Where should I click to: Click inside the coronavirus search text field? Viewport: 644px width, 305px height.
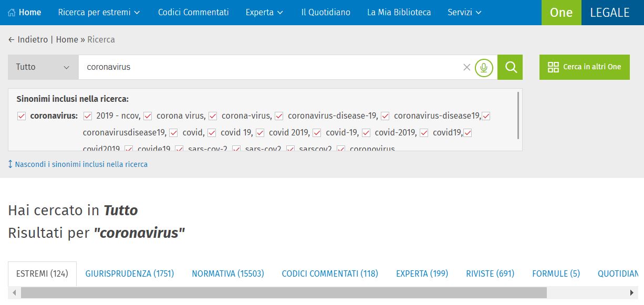263,67
